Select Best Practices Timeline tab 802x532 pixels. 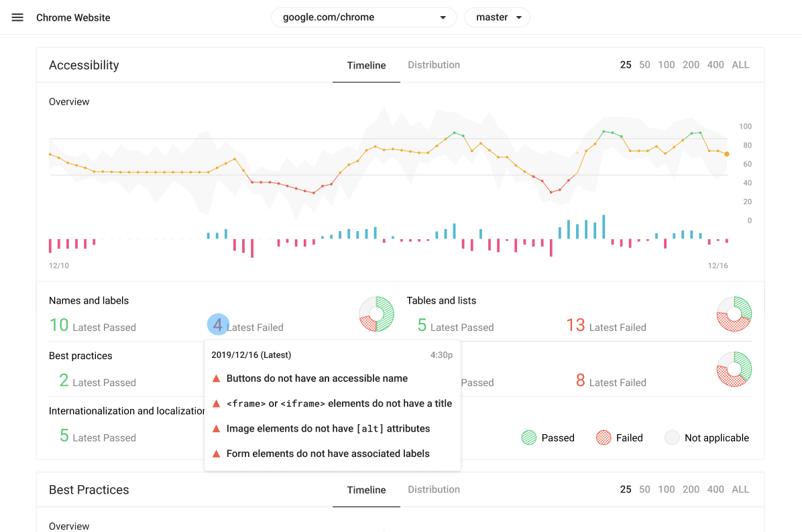366,490
